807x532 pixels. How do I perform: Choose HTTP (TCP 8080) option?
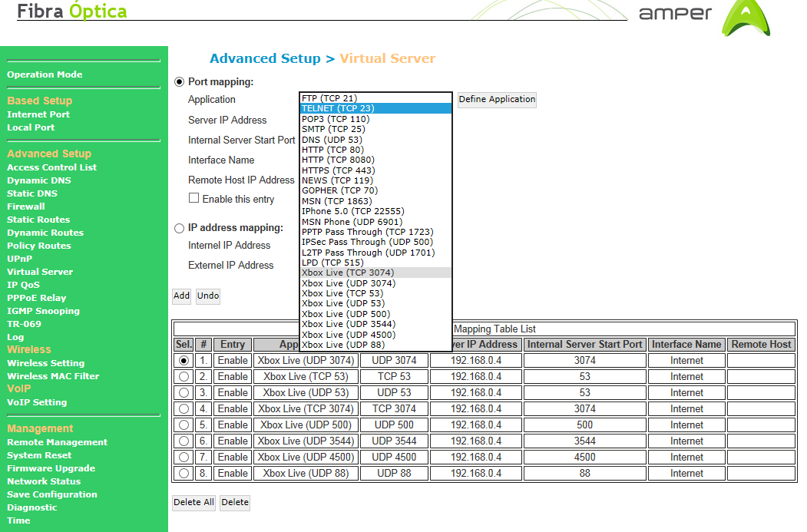[x=375, y=160]
